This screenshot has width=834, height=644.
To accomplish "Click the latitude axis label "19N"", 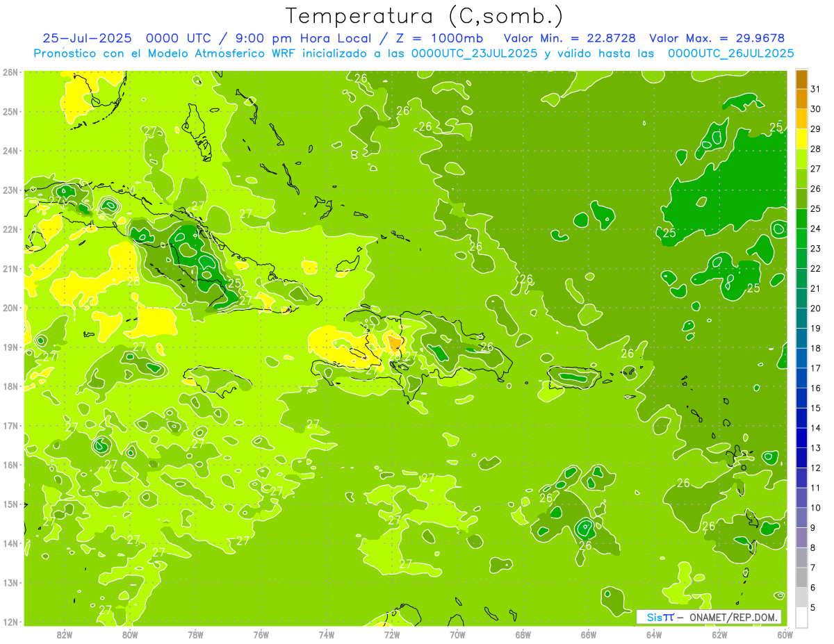I will click(x=10, y=347).
